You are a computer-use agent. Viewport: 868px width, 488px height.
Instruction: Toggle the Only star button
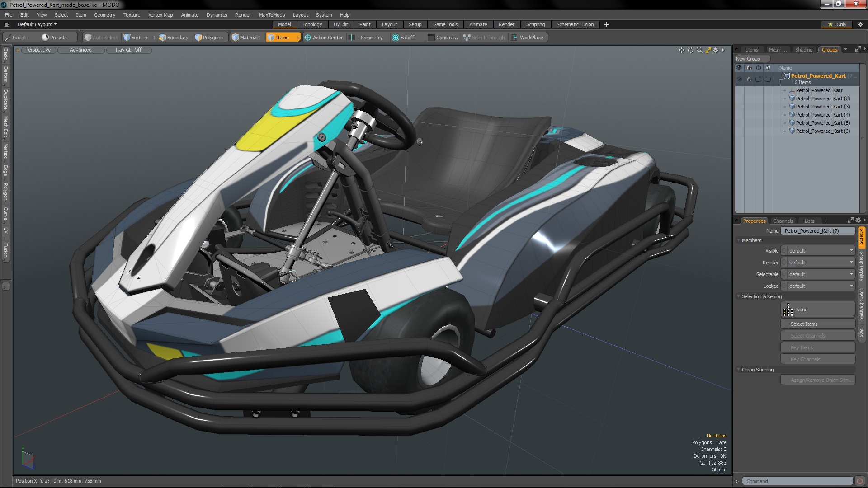[x=838, y=24]
